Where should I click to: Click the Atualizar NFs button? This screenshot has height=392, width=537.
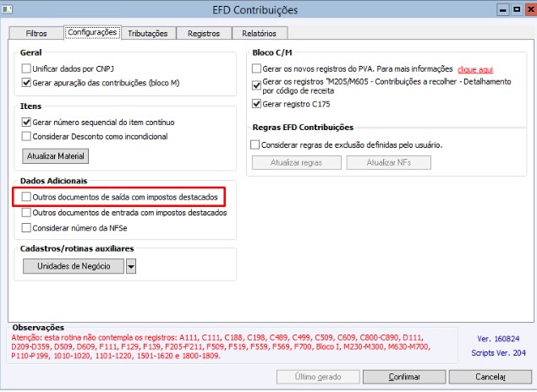click(389, 162)
